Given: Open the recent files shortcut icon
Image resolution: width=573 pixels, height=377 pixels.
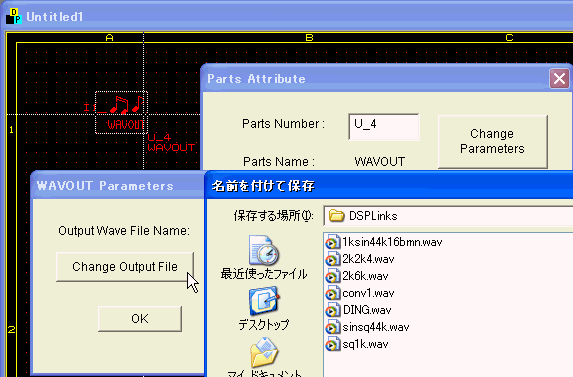Looking at the screenshot, I should pos(264,250).
